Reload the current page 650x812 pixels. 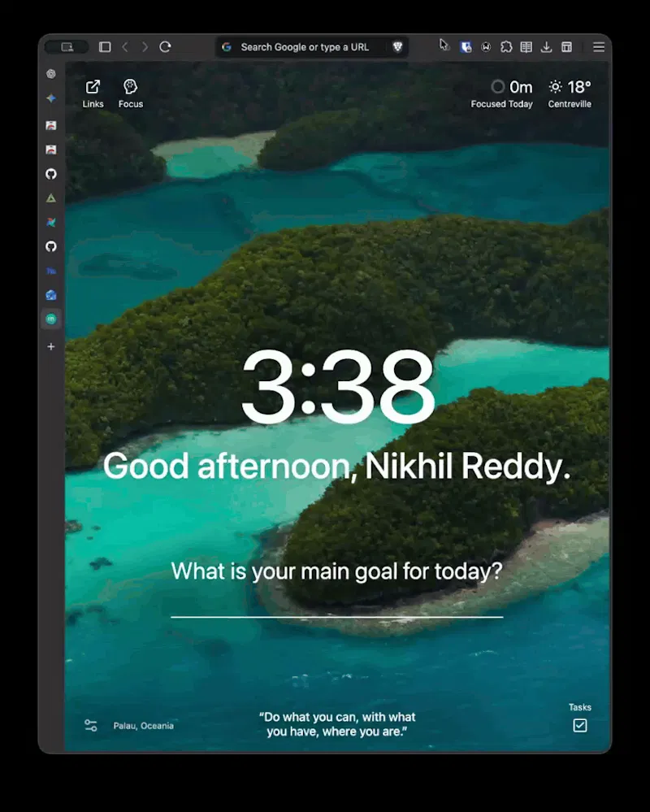(x=165, y=47)
